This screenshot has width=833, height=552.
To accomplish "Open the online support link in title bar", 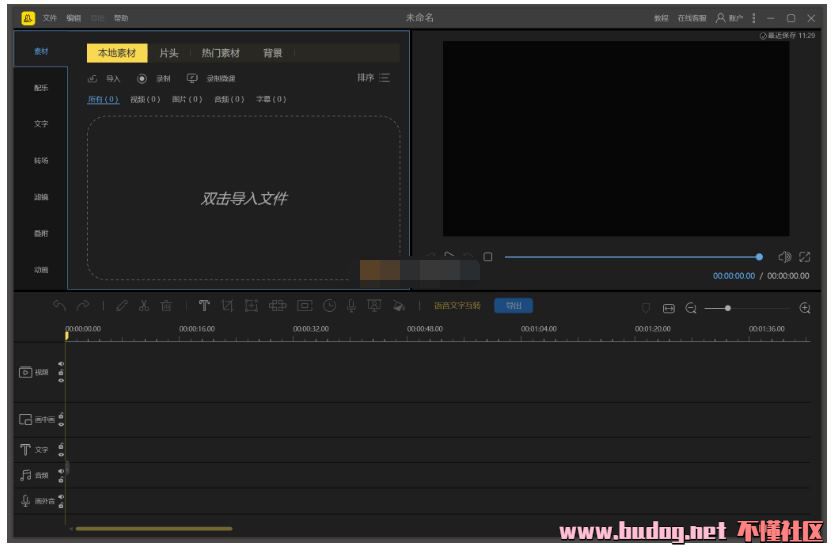I will [x=692, y=18].
